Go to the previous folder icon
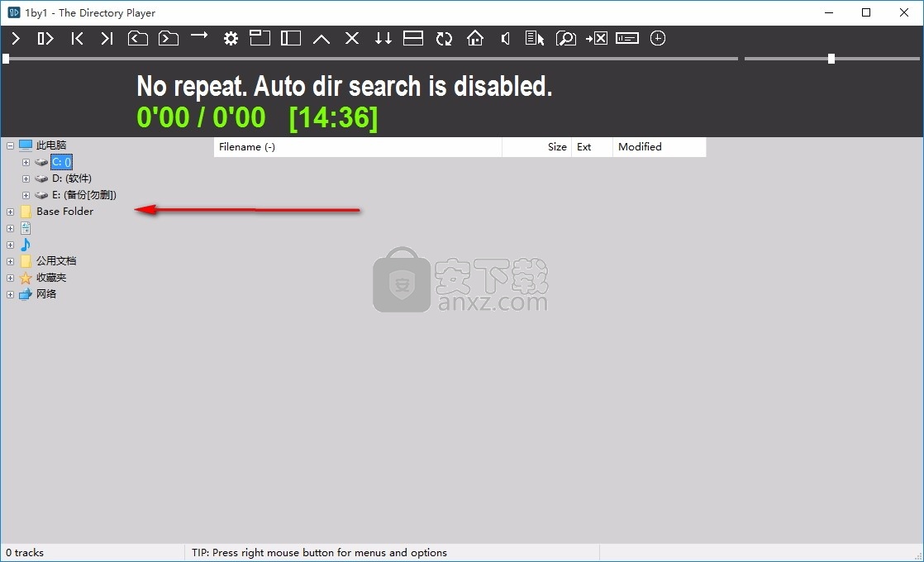This screenshot has height=562, width=924. 137,38
